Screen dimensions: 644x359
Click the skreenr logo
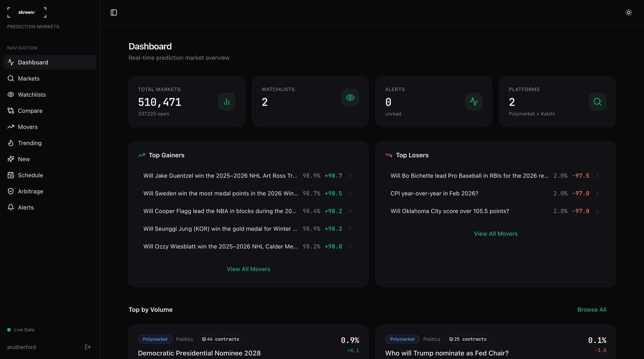(27, 12)
